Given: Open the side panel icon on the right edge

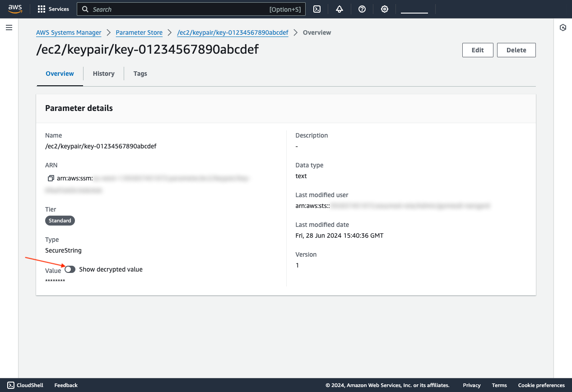Looking at the screenshot, I should pyautogui.click(x=563, y=28).
